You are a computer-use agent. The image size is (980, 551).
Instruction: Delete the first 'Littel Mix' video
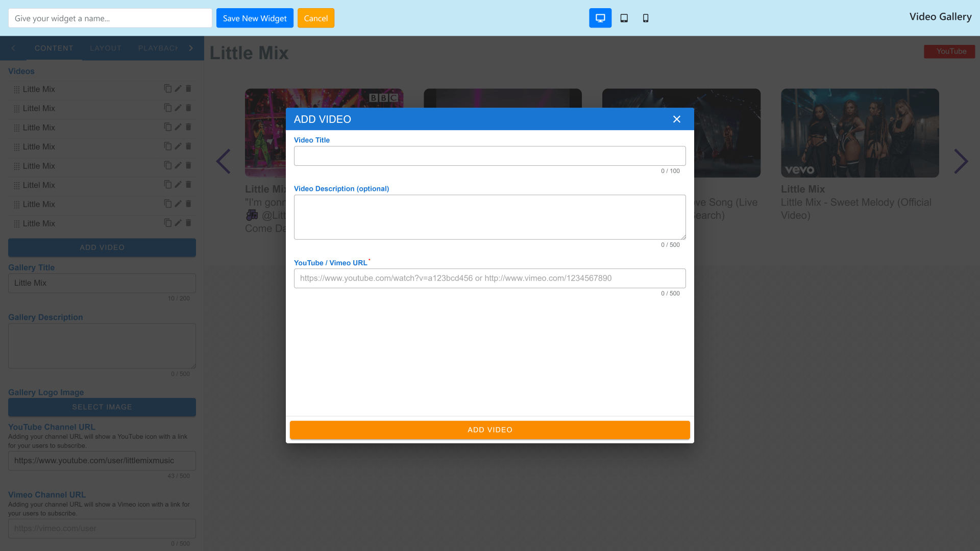click(188, 108)
